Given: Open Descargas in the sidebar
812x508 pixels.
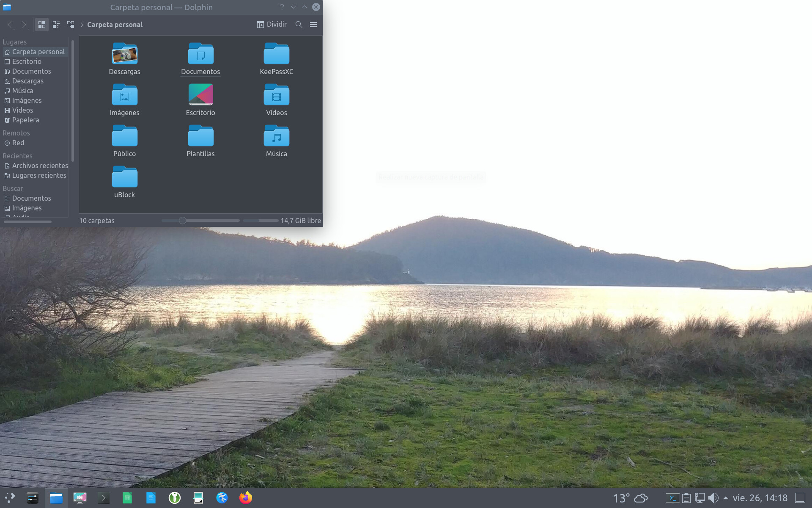Looking at the screenshot, I should pyautogui.click(x=35, y=81).
